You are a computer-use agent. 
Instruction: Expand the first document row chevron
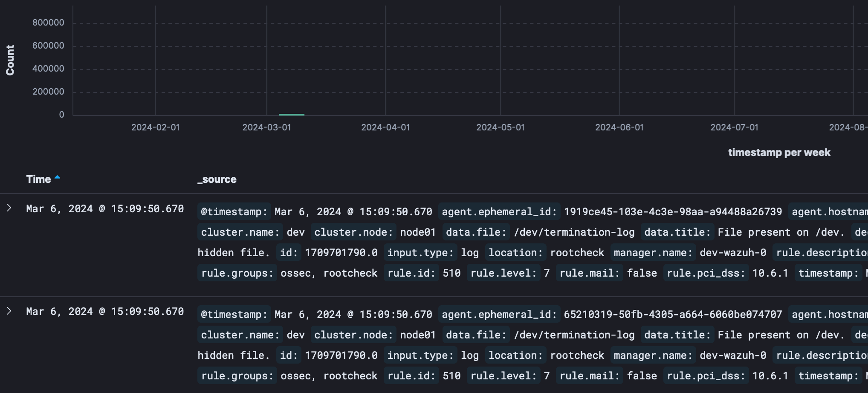point(9,208)
